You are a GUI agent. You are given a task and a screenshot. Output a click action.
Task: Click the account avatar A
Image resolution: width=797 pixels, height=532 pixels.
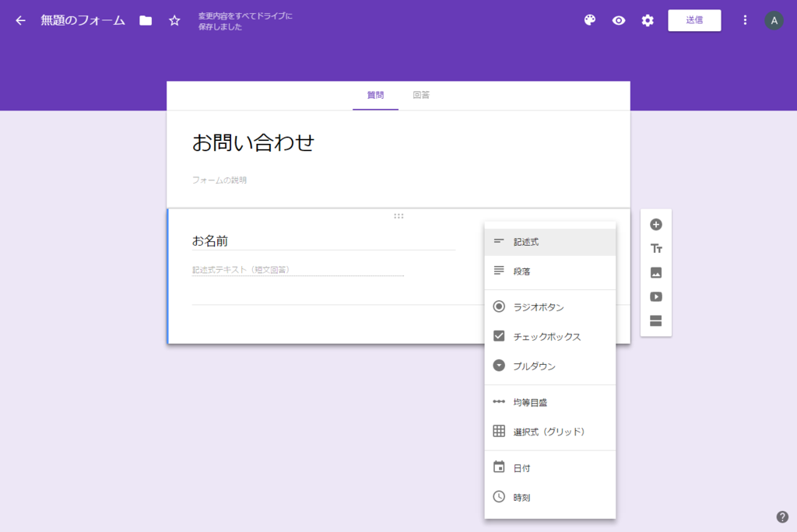774,20
